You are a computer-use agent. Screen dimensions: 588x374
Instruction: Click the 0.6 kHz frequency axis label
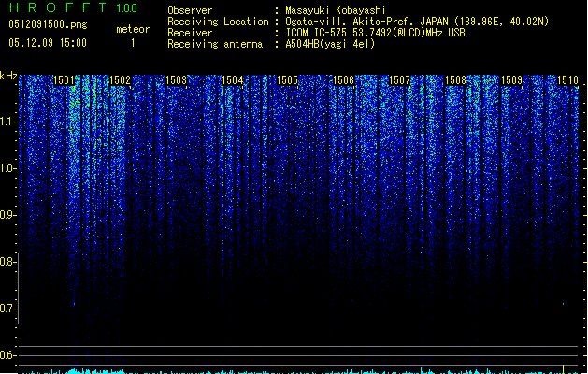point(7,355)
